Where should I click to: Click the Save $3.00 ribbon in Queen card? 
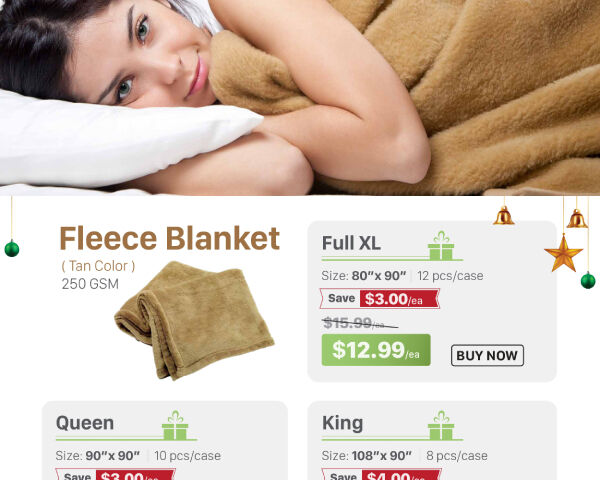[116, 475]
